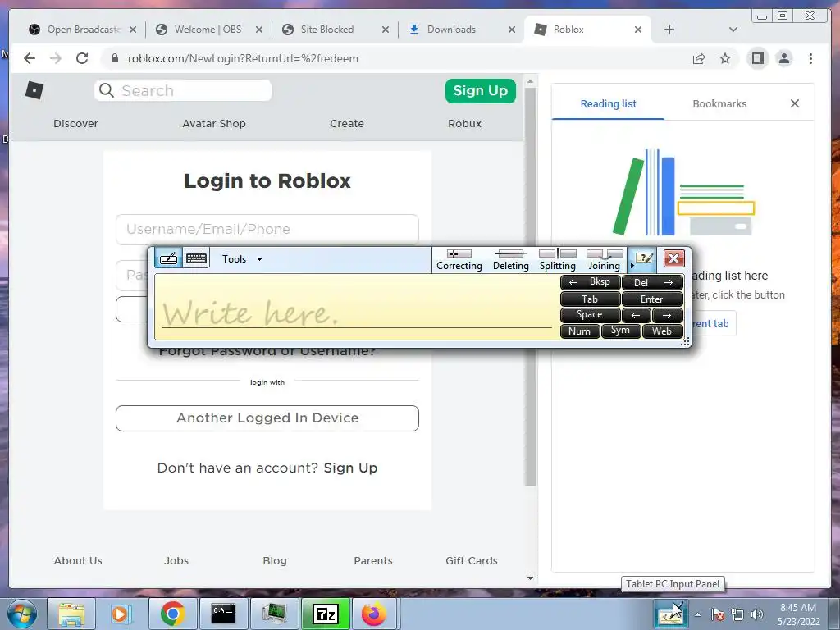Screen dimensions: 840x630
Task: Open the Discover menu item
Action: 75,123
